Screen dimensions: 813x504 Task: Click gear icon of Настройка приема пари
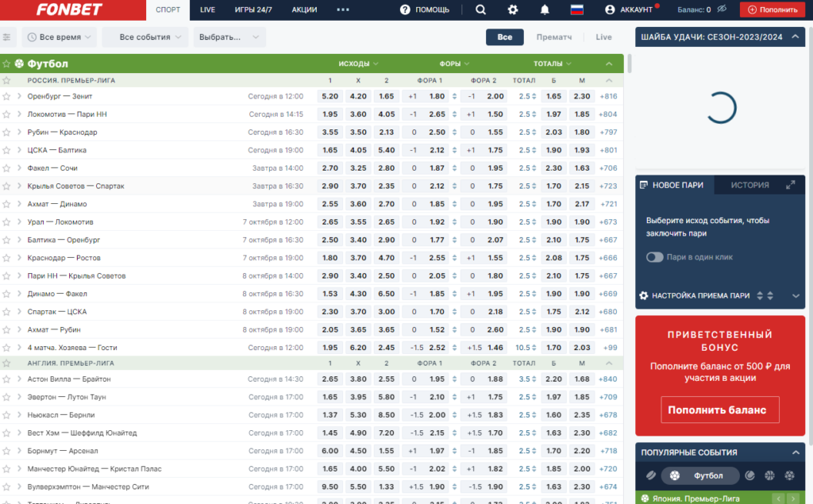click(643, 295)
